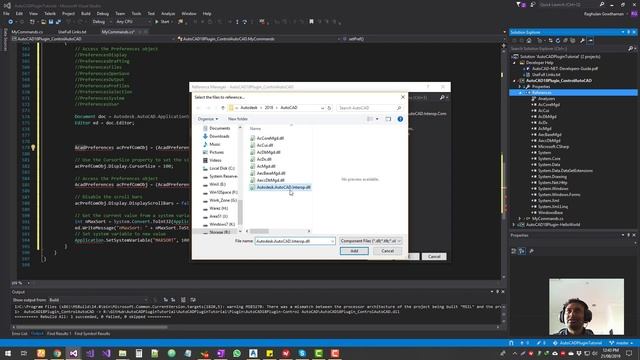Click New folder button
Image resolution: width=640 pixels, height=360 pixels.
[238, 119]
